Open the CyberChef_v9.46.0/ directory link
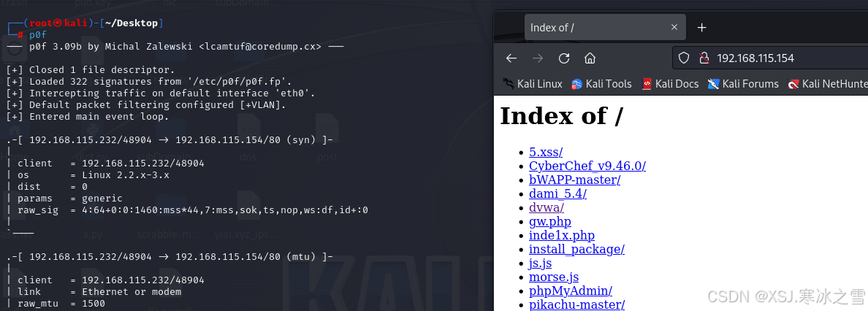This screenshot has height=311, width=868. pos(587,166)
